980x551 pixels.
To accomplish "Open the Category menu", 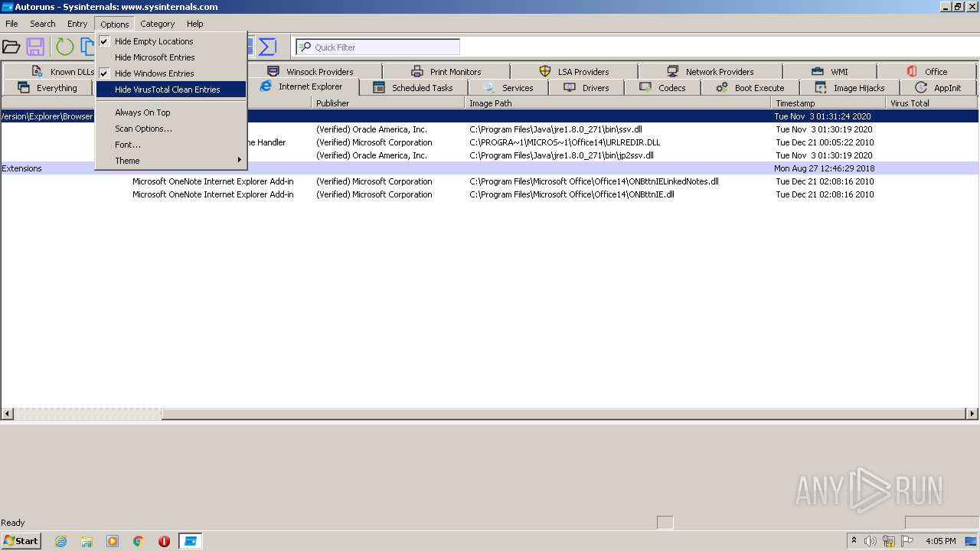I will 158,24.
